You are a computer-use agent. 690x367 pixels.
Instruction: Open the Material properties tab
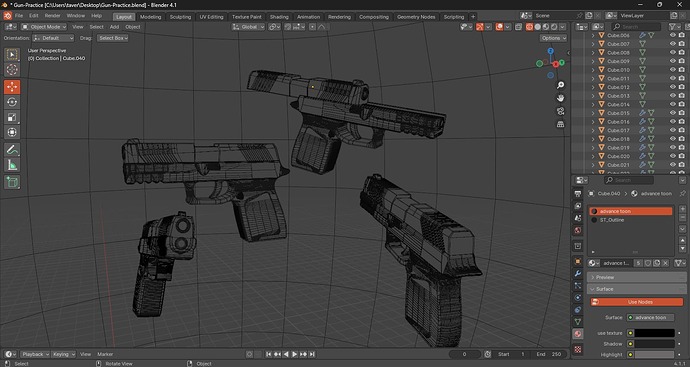click(x=578, y=334)
